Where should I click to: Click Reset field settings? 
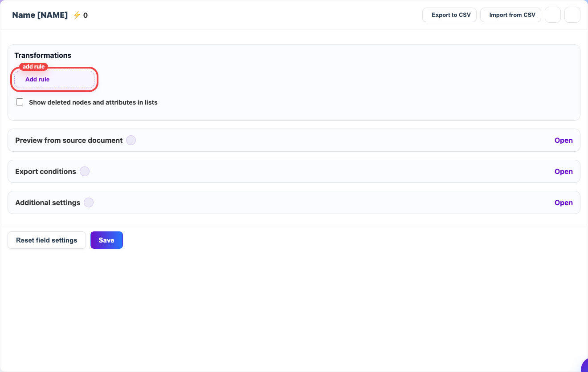47,240
